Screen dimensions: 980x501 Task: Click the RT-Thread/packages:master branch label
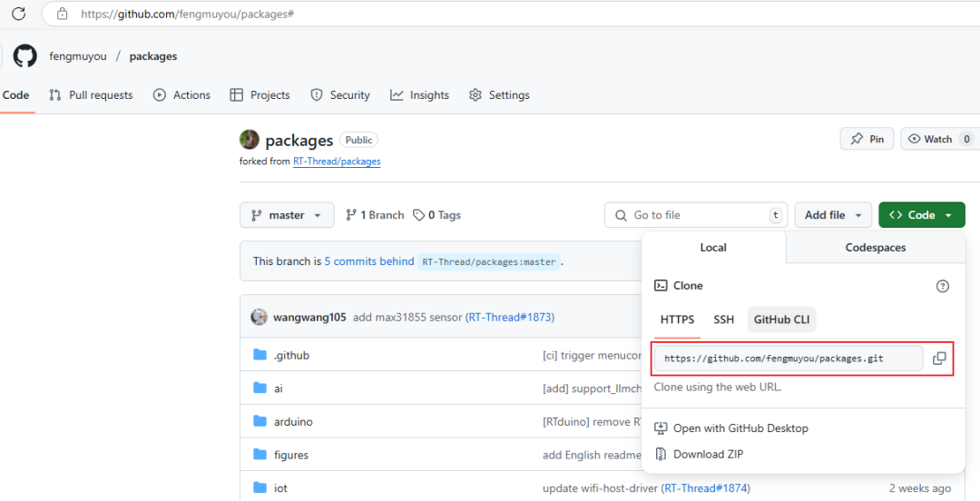[x=489, y=261]
